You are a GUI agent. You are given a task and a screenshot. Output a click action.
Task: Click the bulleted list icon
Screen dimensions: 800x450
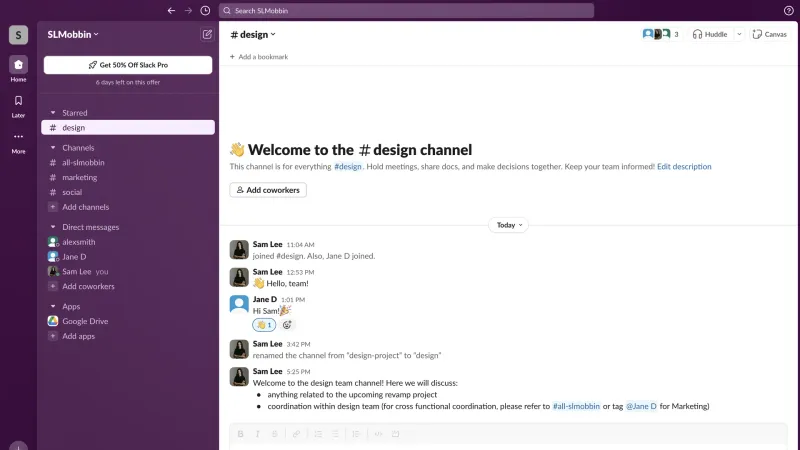click(335, 434)
